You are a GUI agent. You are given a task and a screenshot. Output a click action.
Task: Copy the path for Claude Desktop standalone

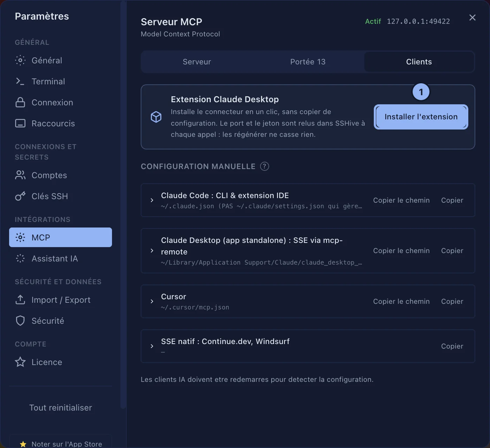(x=401, y=251)
